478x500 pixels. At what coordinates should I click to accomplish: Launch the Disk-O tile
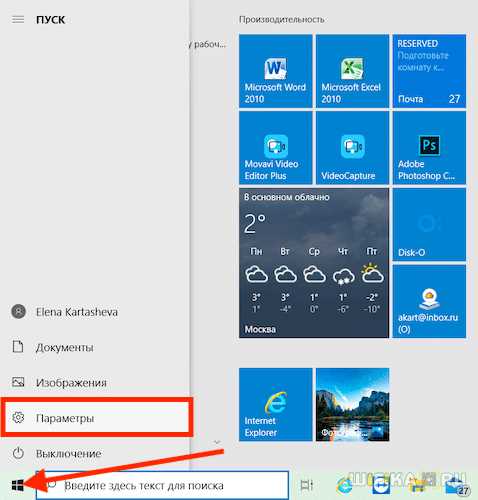pyautogui.click(x=429, y=224)
